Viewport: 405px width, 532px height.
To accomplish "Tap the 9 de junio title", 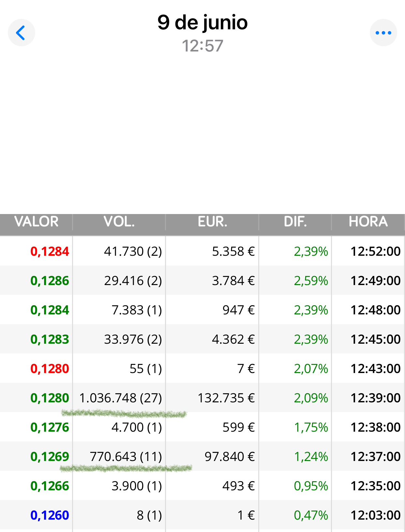I will tap(202, 22).
